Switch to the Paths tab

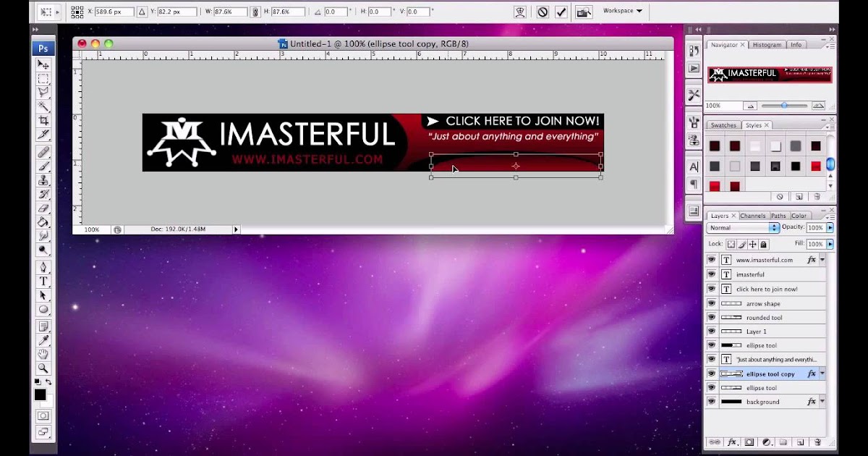pos(778,216)
